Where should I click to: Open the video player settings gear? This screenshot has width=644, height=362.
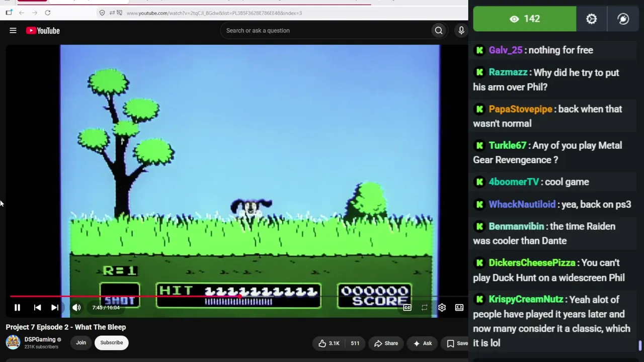click(x=442, y=308)
